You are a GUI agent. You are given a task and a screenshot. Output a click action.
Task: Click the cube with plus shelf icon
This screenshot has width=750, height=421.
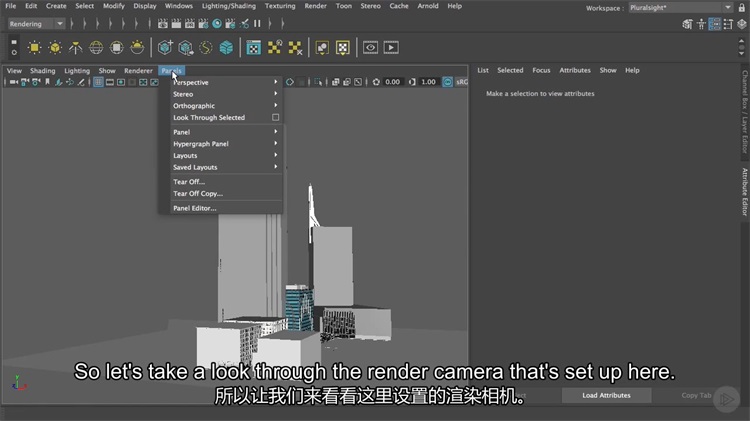tap(165, 47)
